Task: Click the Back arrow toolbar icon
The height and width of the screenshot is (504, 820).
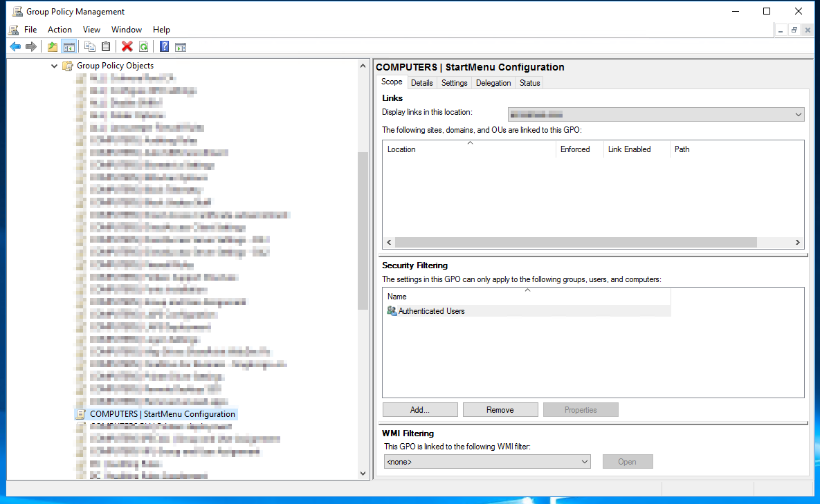Action: point(15,47)
